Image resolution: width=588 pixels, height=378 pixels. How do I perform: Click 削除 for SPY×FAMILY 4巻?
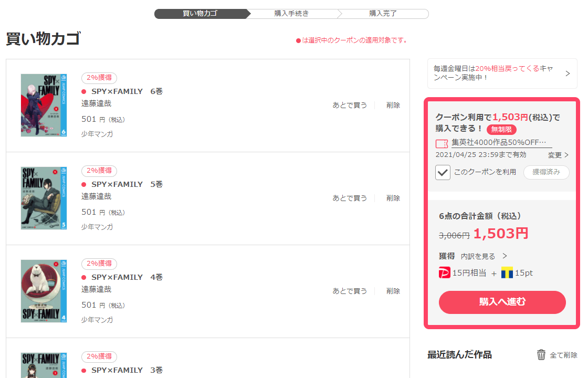click(x=393, y=291)
